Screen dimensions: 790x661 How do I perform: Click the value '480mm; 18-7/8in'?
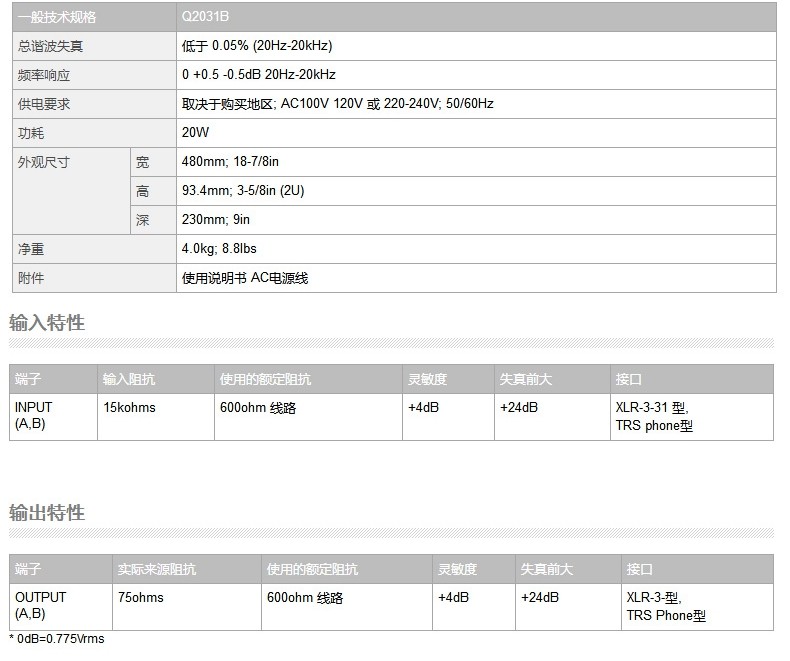tap(230, 162)
